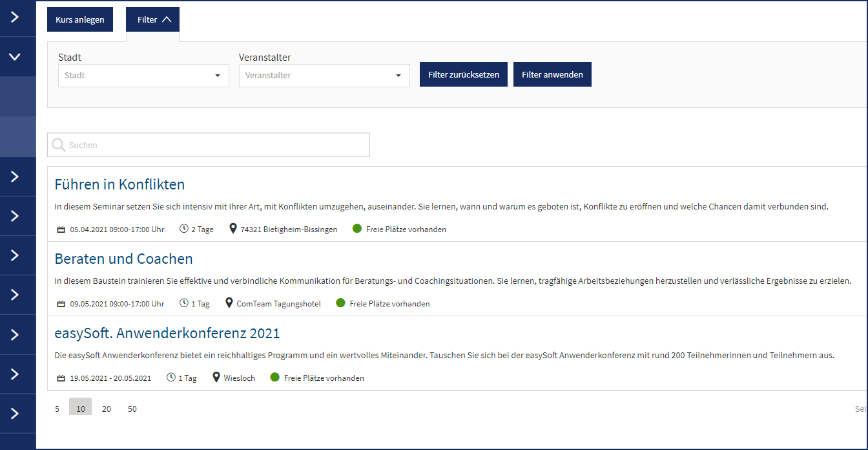
Task: Click green status dot of Anwenderkonferenz
Action: 275,378
